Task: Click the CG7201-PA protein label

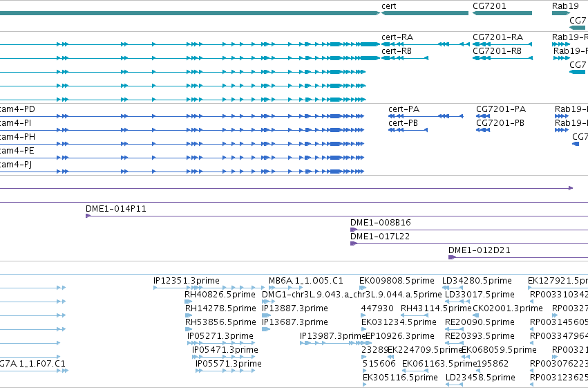Action: coord(501,109)
